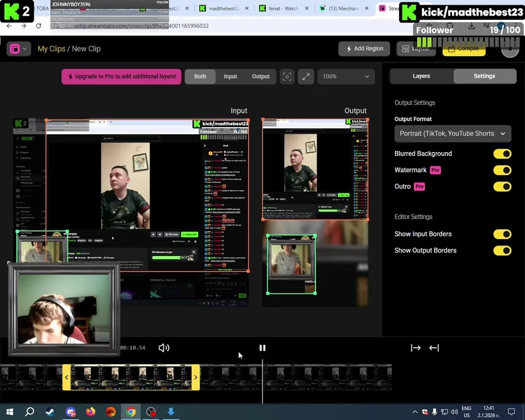Select the orange main region in Output preview
This screenshot has width=525, height=420.
click(315, 169)
